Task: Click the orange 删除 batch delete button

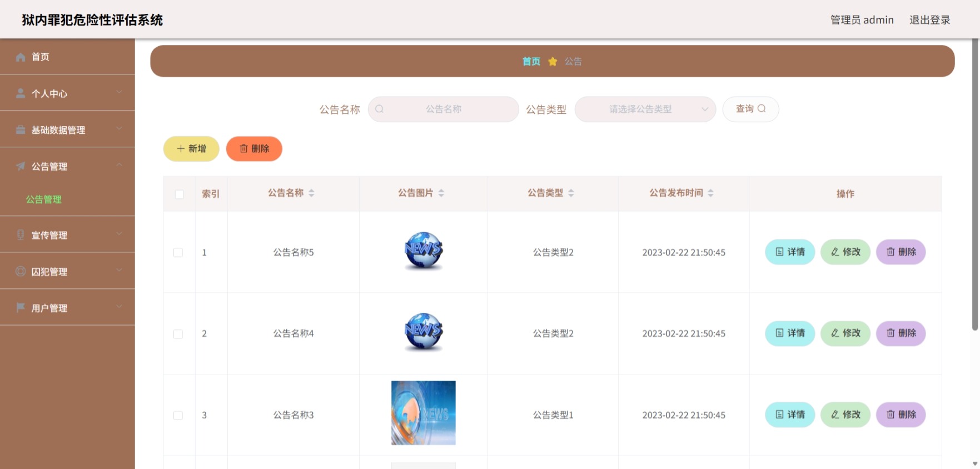Action: pos(254,149)
